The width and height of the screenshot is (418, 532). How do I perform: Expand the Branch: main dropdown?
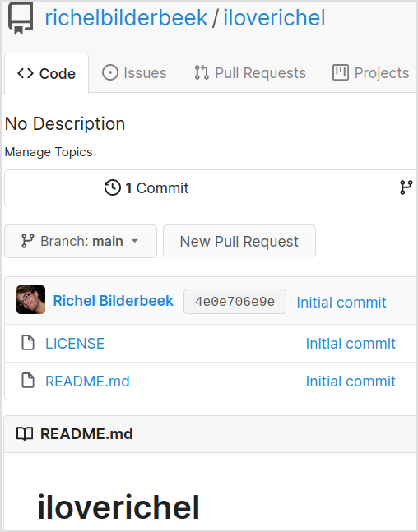[x=81, y=241]
